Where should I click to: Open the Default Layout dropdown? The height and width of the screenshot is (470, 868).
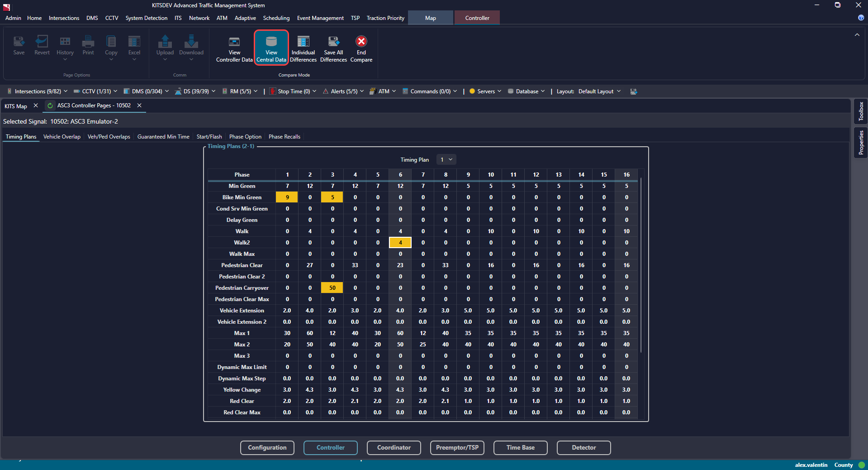(x=599, y=91)
